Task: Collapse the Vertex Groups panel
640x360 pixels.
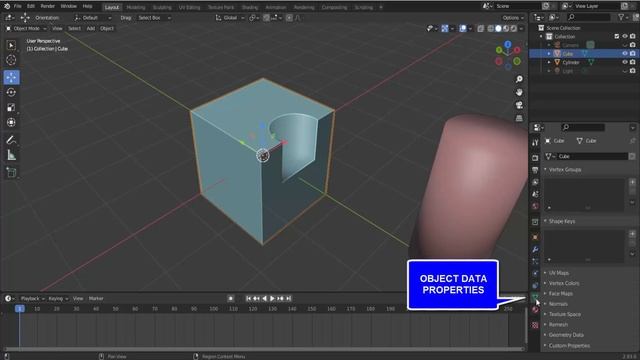Action: (565, 169)
